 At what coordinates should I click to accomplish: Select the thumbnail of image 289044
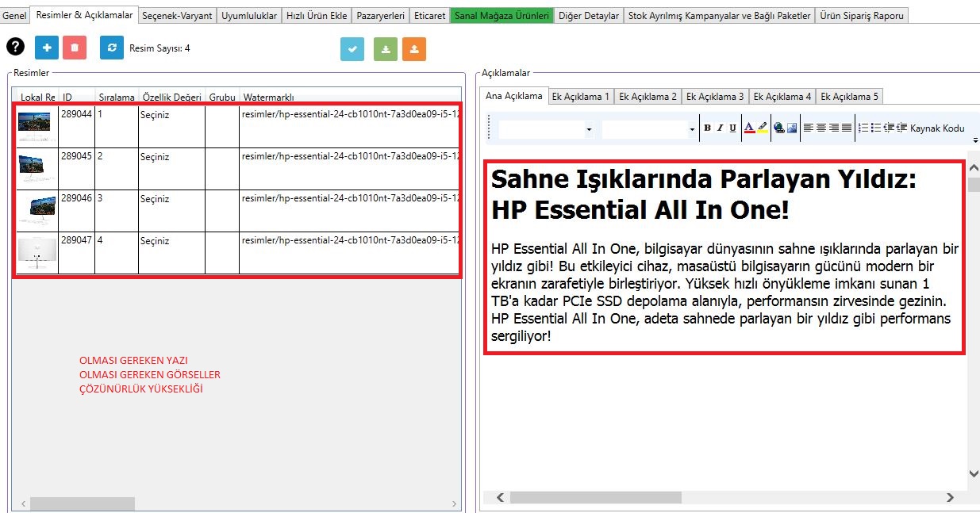tap(34, 122)
